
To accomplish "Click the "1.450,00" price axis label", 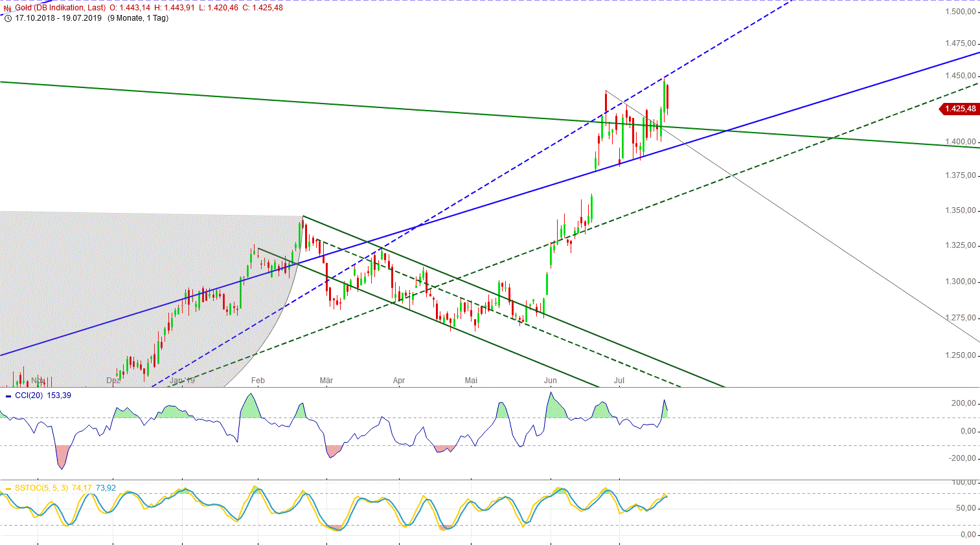I will [x=960, y=76].
